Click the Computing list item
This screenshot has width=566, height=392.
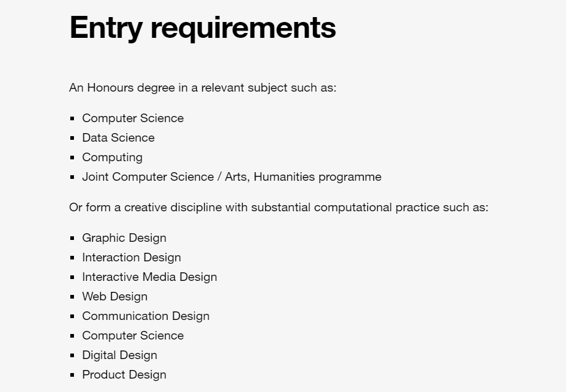tap(112, 158)
